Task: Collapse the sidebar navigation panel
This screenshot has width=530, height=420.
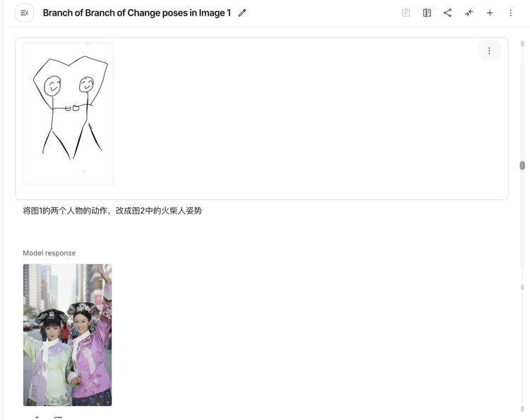Action: point(24,13)
